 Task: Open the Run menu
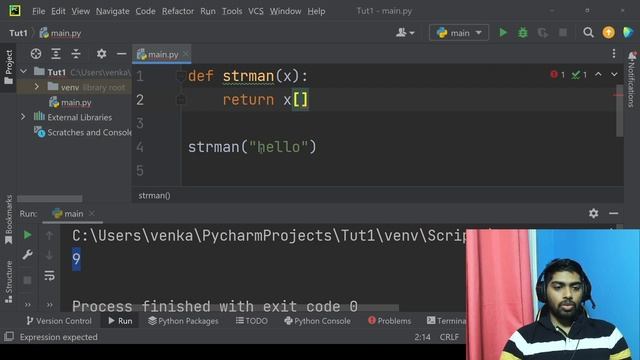click(x=208, y=11)
